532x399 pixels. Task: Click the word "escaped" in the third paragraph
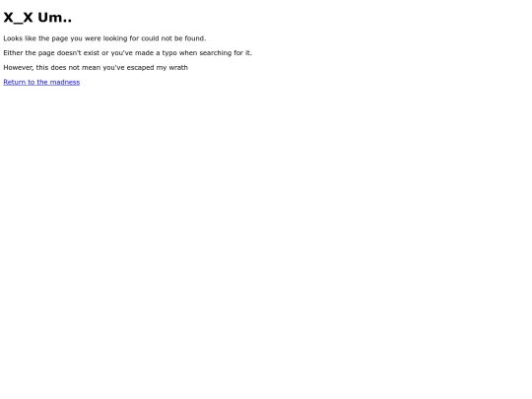pos(141,68)
